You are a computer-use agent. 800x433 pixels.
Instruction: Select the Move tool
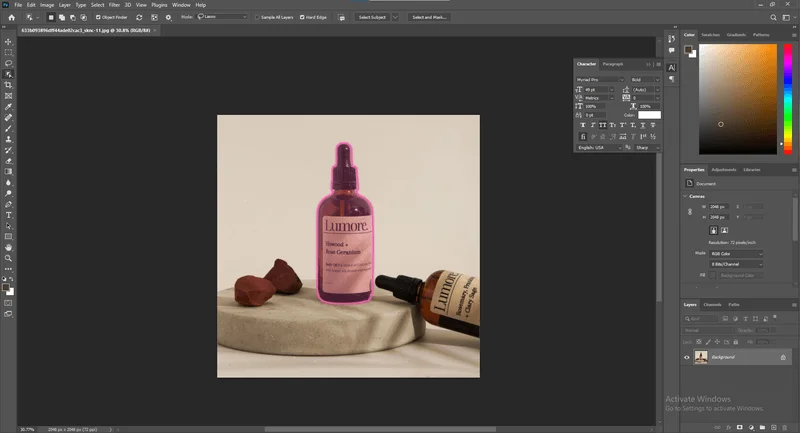click(x=9, y=41)
